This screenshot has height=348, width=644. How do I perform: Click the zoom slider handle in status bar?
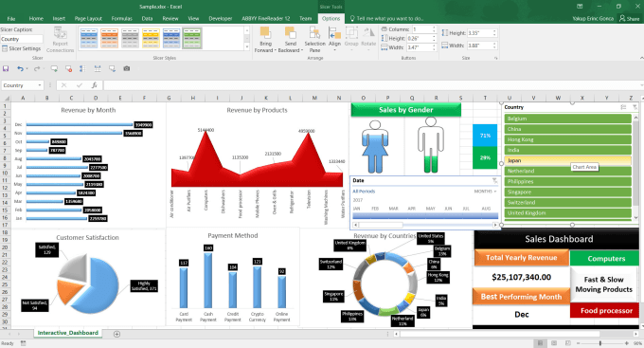(x=600, y=343)
